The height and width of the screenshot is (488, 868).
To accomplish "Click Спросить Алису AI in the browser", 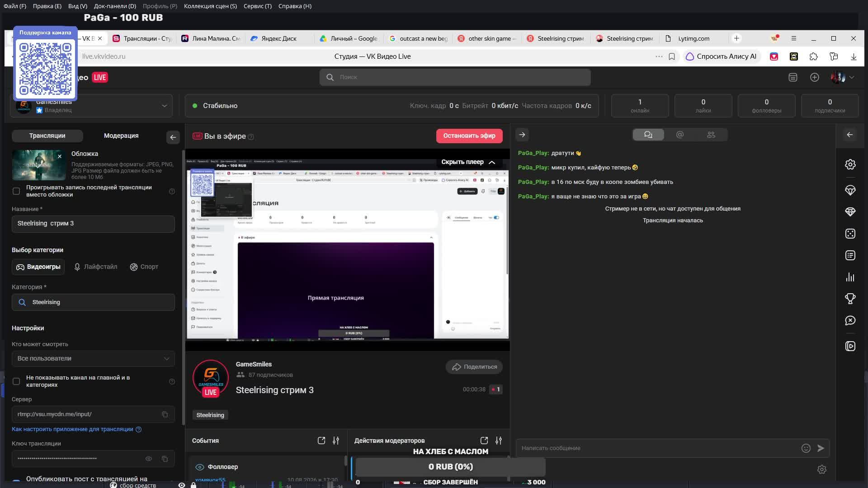I will [x=721, y=56].
